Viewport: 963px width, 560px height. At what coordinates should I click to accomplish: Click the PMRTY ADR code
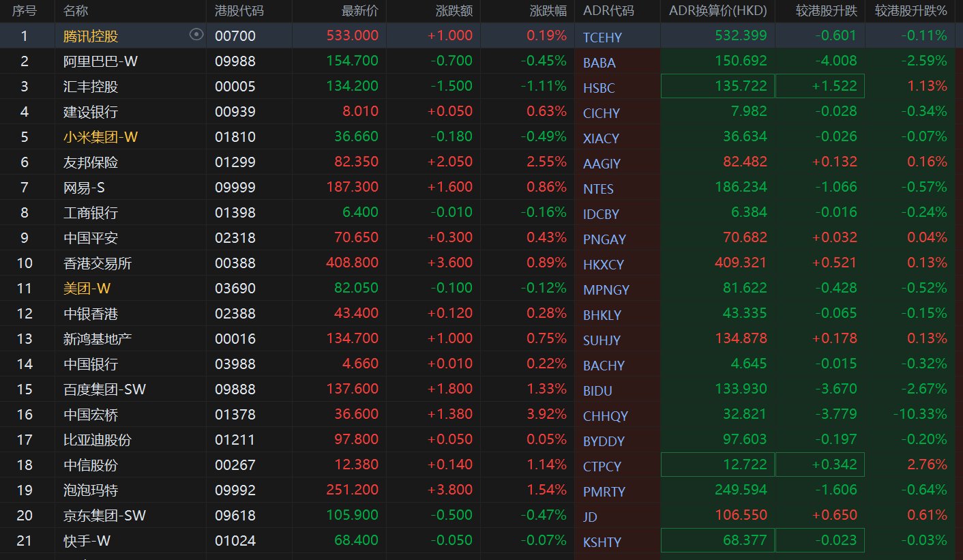pyautogui.click(x=604, y=492)
